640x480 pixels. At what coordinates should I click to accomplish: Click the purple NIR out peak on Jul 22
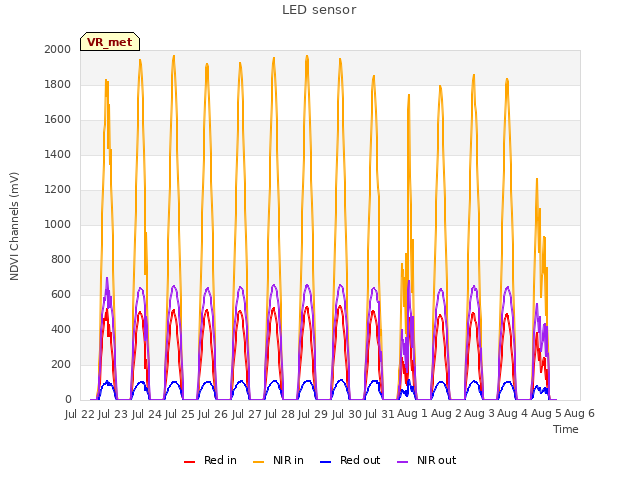[x=107, y=279]
